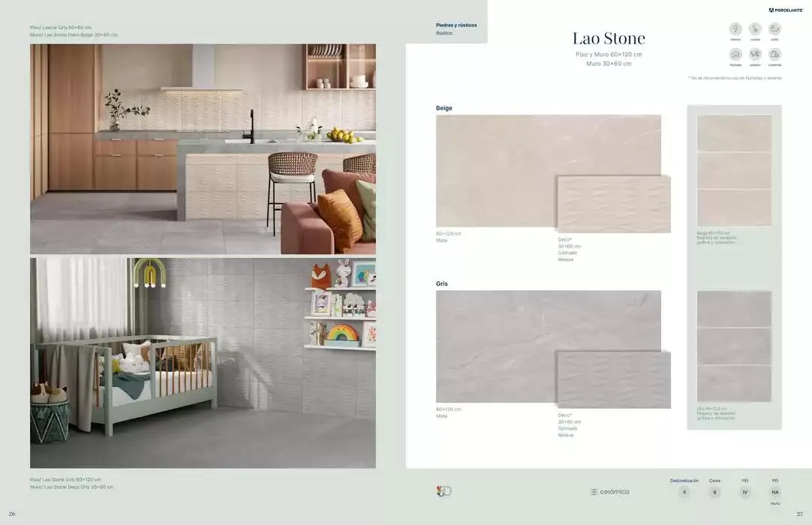The height and width of the screenshot is (525, 812).
Task: Click the Porcelanite logo
Action: (x=786, y=10)
